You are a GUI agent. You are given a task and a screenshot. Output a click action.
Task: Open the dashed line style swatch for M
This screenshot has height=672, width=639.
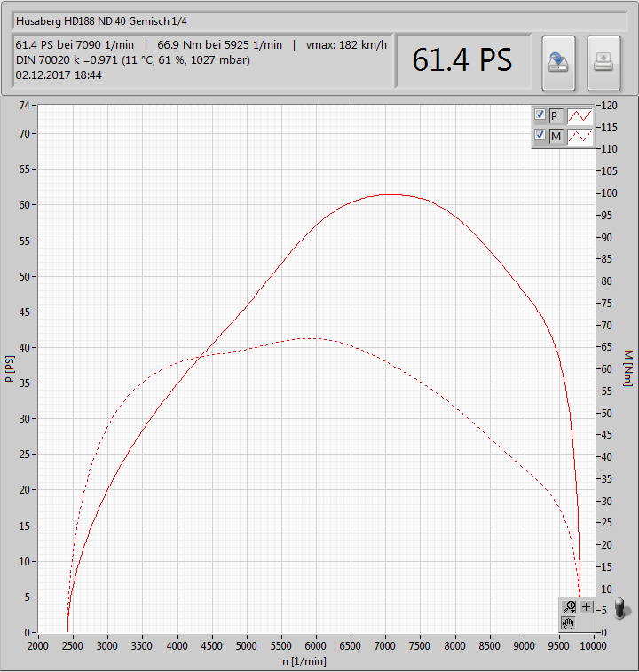580,137
